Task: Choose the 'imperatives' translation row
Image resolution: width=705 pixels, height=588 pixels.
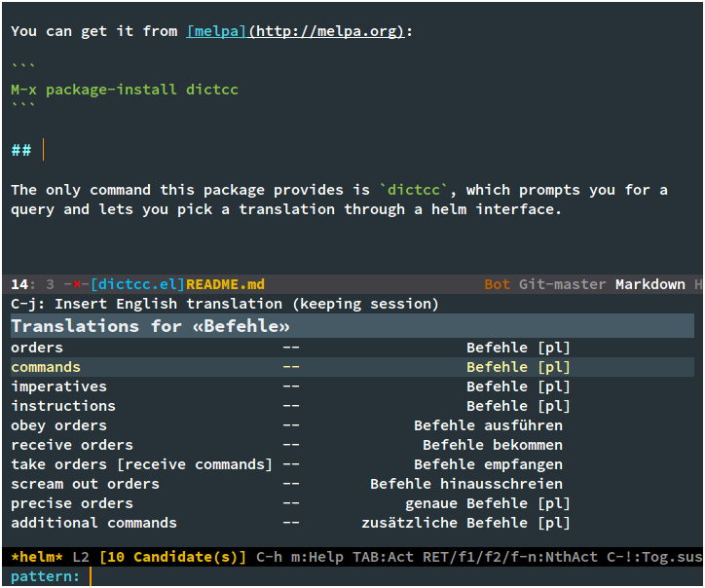Action: click(x=352, y=386)
